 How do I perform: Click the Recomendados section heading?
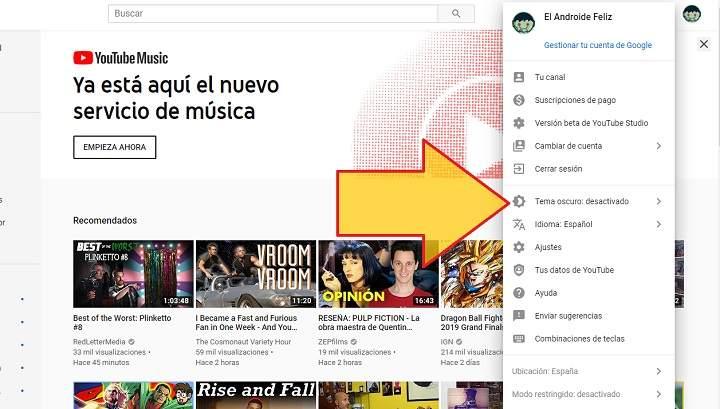tap(105, 220)
